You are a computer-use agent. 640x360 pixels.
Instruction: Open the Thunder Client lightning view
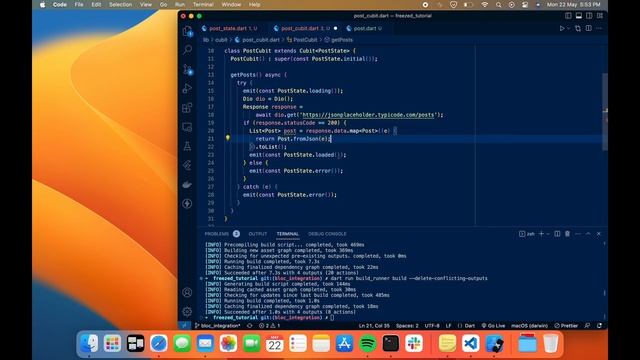tap(187, 204)
